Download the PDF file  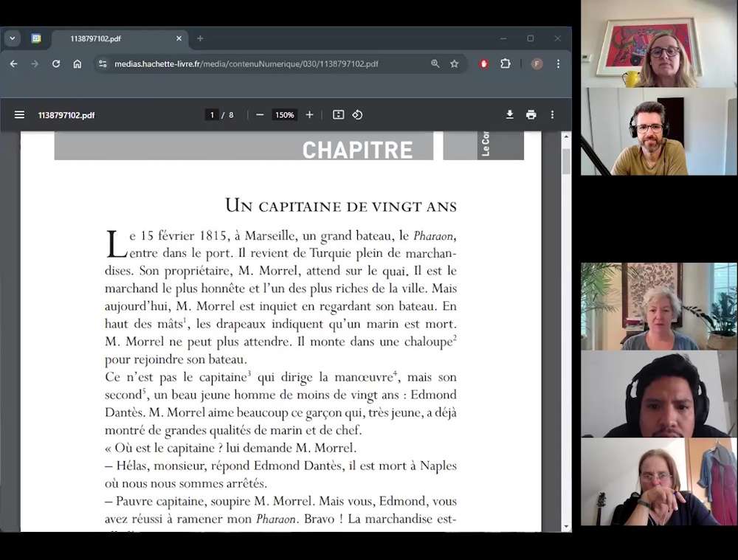click(510, 115)
